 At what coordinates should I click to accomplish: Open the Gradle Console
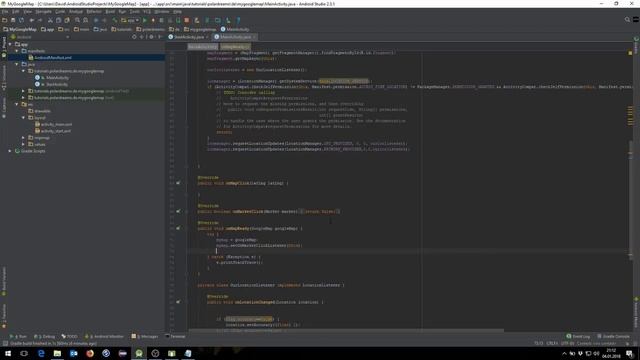coord(613,336)
